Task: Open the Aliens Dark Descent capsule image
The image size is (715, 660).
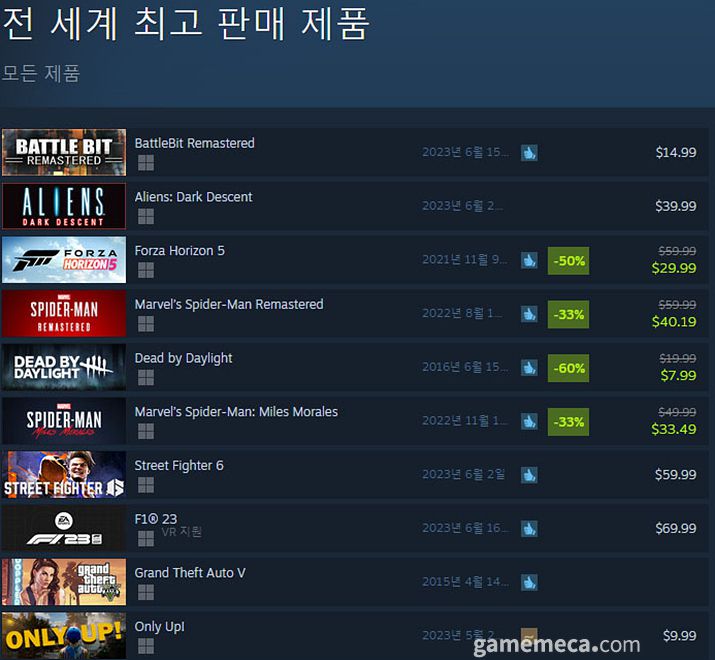Action: tap(64, 206)
